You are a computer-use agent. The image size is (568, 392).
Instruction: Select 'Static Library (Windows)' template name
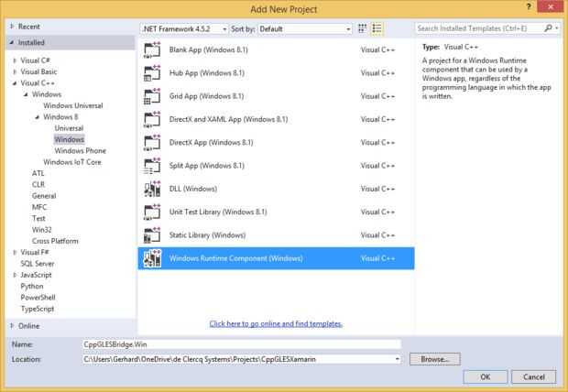[208, 235]
